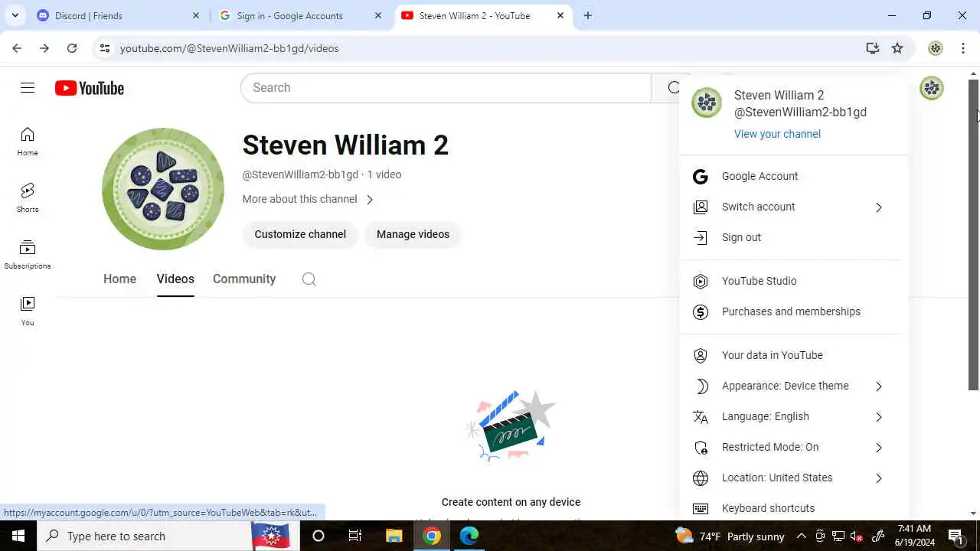This screenshot has width=980, height=551.
Task: Click the Customize channel button
Action: pyautogui.click(x=300, y=234)
